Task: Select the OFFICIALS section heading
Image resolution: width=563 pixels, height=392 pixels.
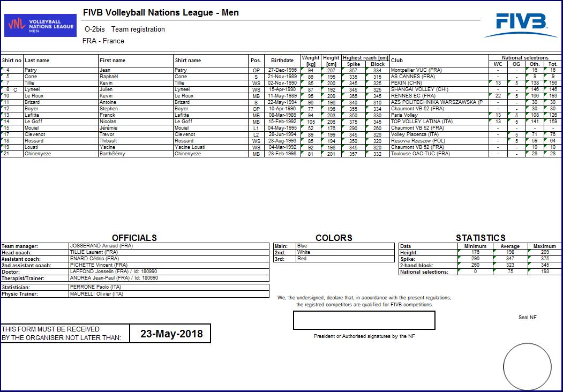Action: click(x=134, y=238)
